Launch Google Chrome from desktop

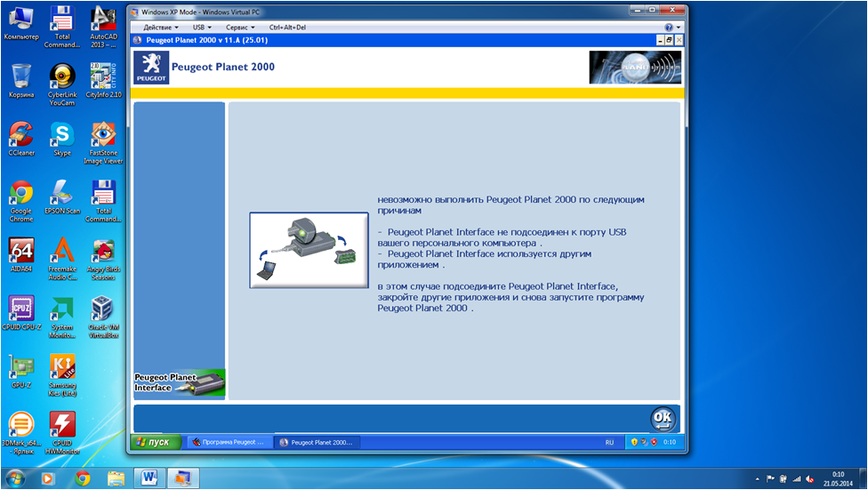tap(21, 197)
